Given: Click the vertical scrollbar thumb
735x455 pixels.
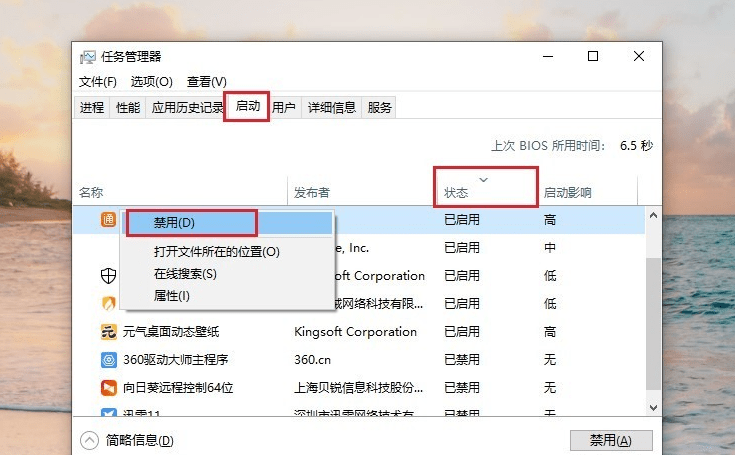Looking at the screenshot, I should [653, 323].
